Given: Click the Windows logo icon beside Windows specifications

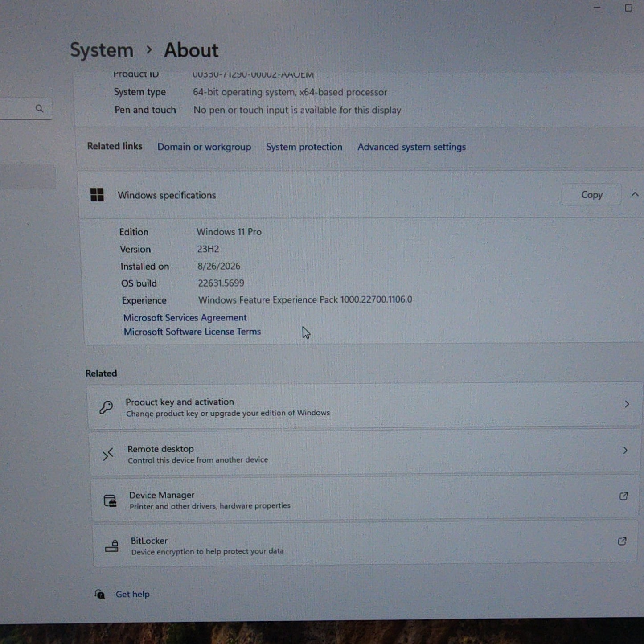Looking at the screenshot, I should [97, 195].
